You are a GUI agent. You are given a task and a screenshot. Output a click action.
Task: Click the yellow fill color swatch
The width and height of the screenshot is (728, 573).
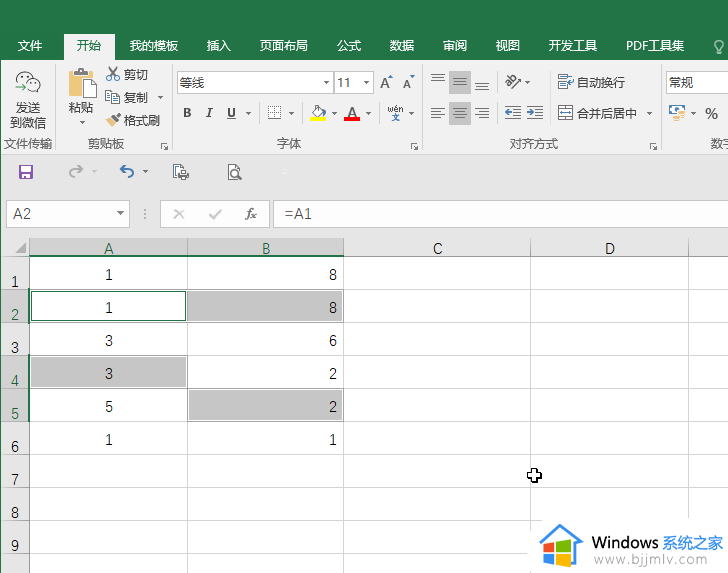[x=318, y=113]
